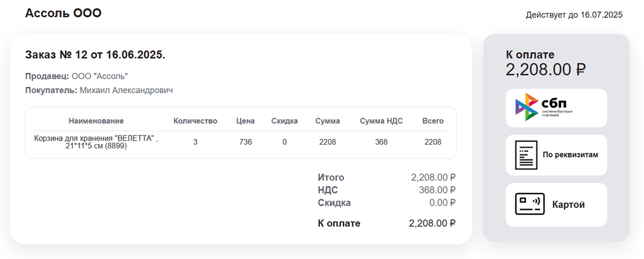Click the document icon for bank details payment
This screenshot has height=259, width=644.
526,155
